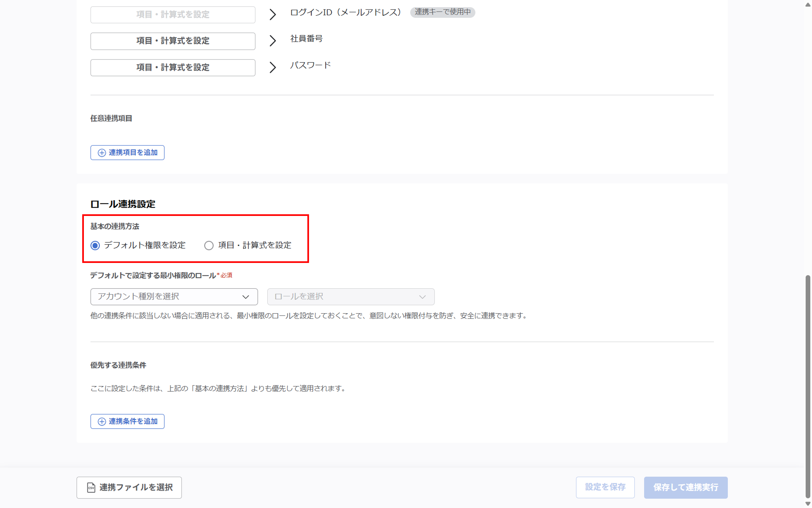The image size is (812, 508).
Task: Click the 基本の連携方法 label
Action: coord(115,226)
